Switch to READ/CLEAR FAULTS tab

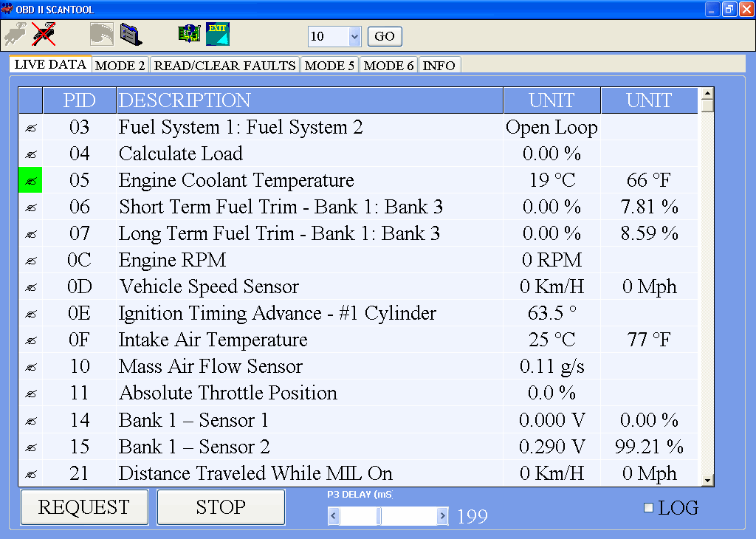(x=224, y=65)
